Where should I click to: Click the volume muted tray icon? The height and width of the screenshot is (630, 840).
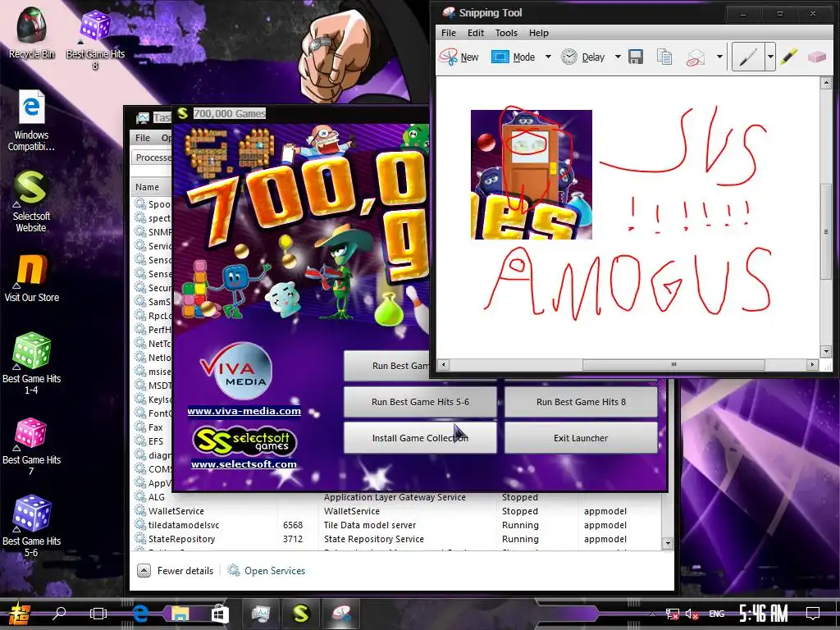(x=692, y=614)
